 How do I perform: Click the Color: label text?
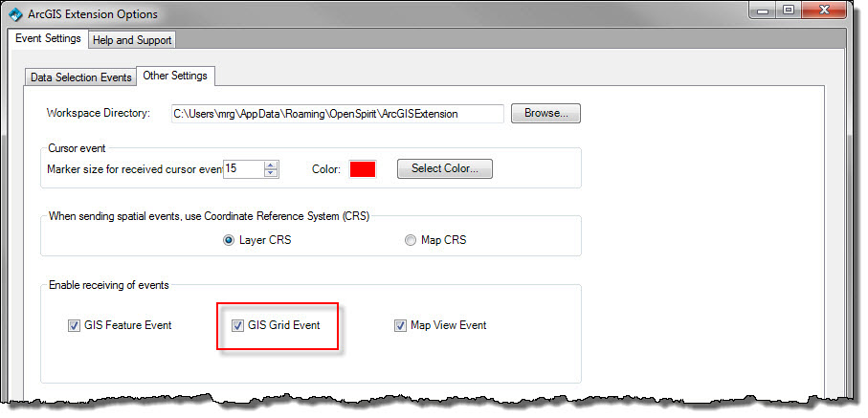click(x=326, y=169)
